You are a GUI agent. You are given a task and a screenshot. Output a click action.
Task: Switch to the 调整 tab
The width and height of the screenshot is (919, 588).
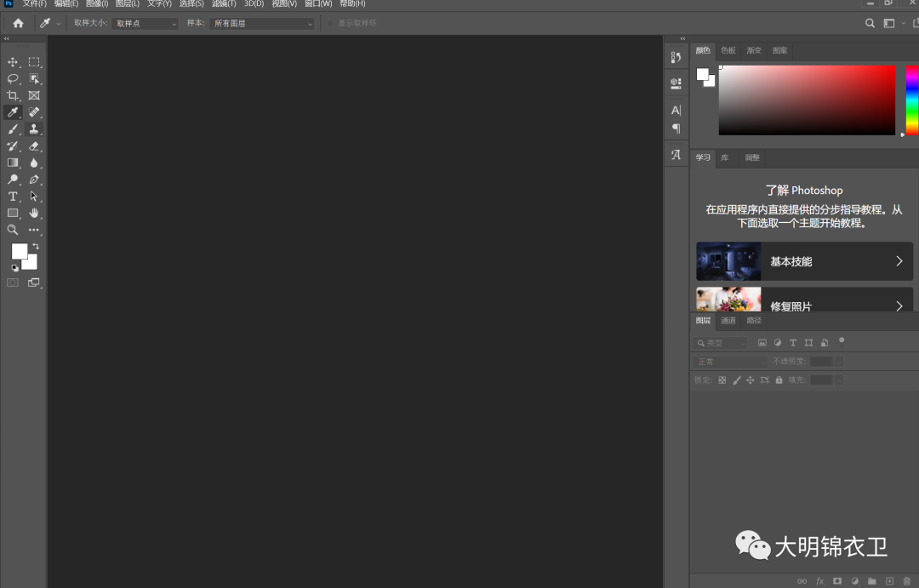pyautogui.click(x=752, y=157)
